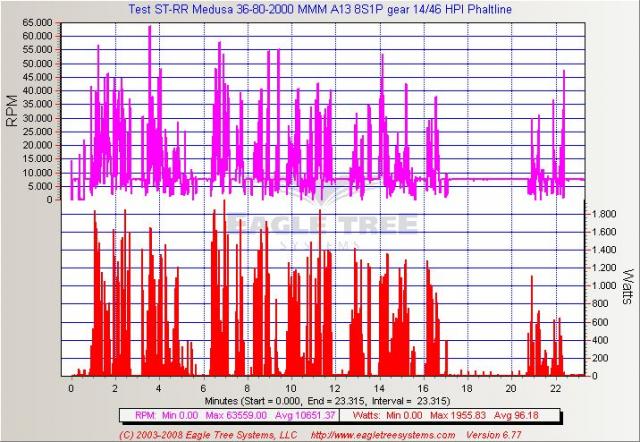The height and width of the screenshot is (442, 640).
Task: Click the 10 minute tick on x-axis
Action: pos(290,385)
